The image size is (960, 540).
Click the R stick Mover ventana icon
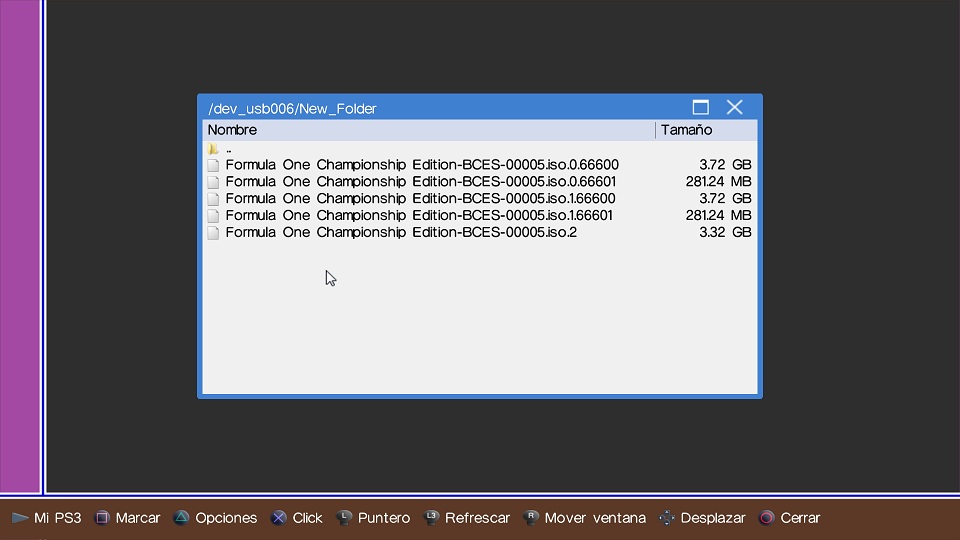tap(531, 518)
